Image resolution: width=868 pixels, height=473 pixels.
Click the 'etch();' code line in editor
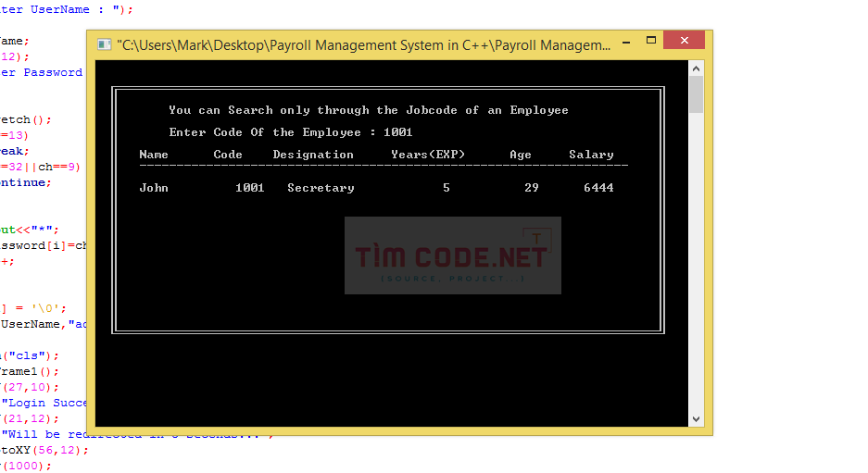(x=25, y=119)
